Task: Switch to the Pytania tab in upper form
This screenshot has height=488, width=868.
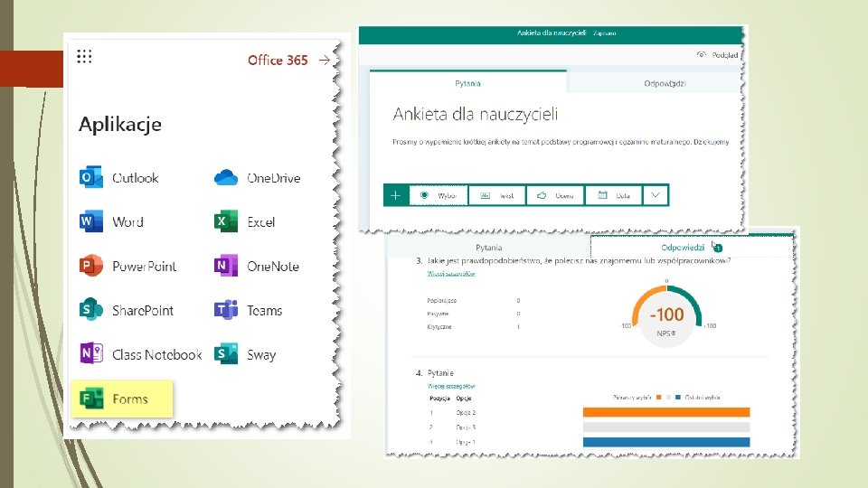Action: [x=467, y=83]
